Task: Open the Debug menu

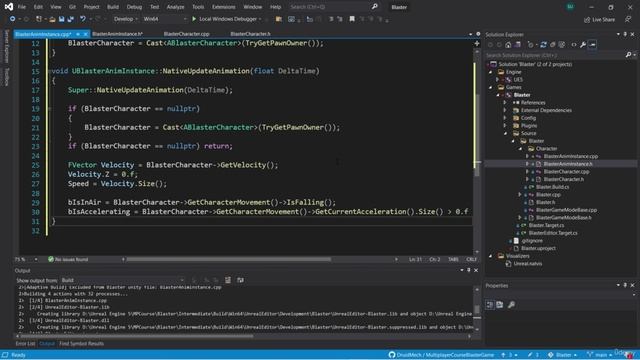Action: (x=134, y=7)
